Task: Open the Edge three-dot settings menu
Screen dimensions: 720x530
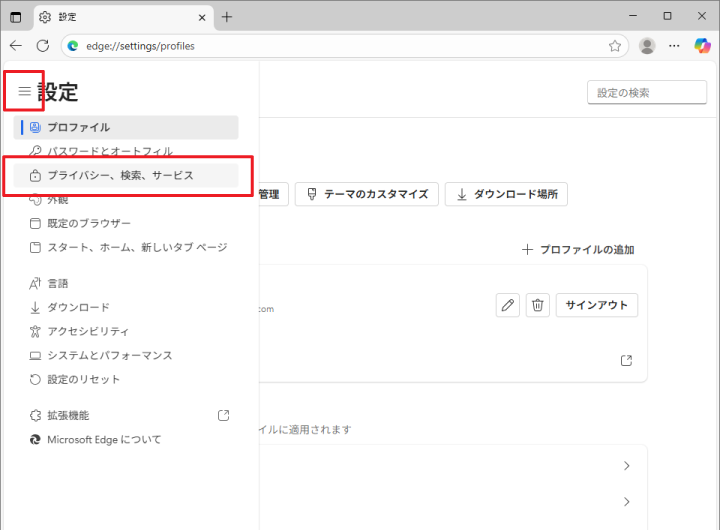Action: coord(675,46)
